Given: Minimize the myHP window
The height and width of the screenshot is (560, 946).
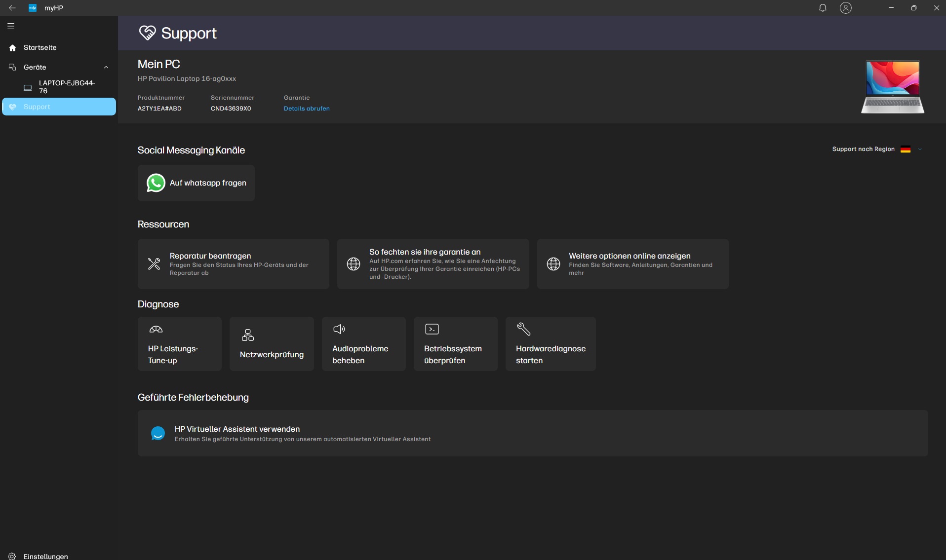Looking at the screenshot, I should point(891,8).
